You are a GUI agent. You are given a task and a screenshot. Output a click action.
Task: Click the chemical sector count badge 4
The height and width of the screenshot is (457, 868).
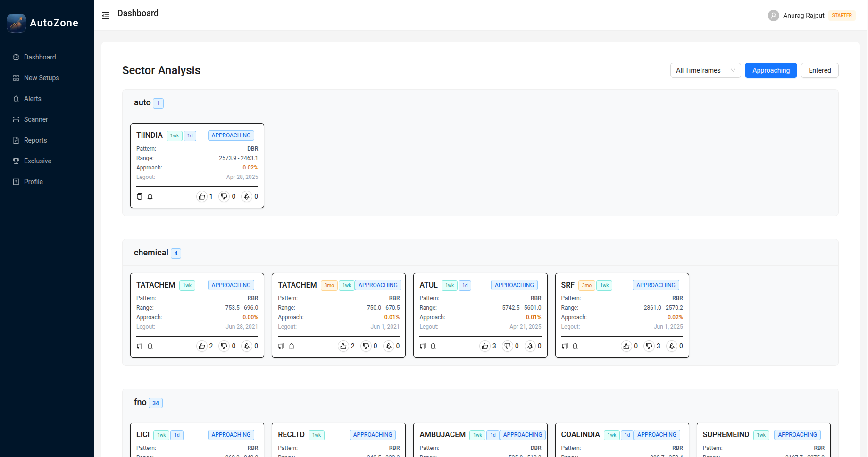pos(176,254)
